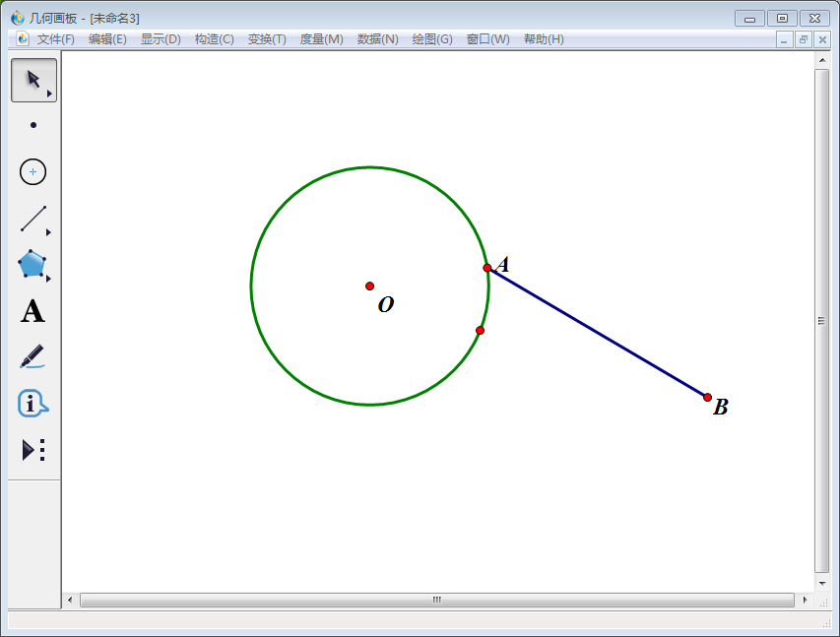Restore the inner document window
Screen dimensions: 840x637
click(804, 39)
